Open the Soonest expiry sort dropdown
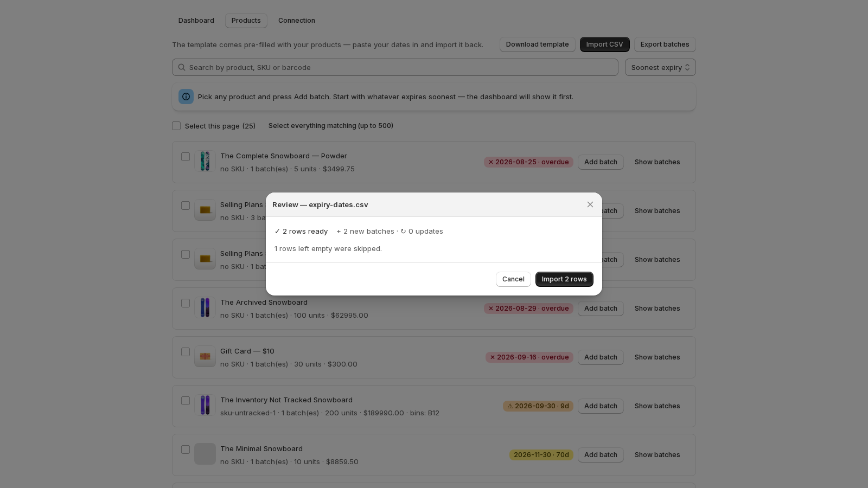868x488 pixels. point(660,67)
